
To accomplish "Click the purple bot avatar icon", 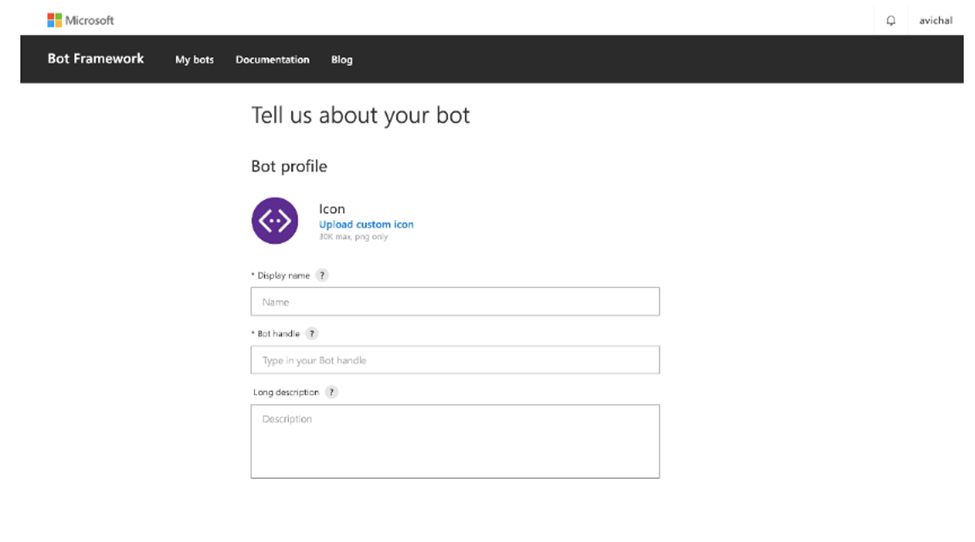I will [274, 220].
